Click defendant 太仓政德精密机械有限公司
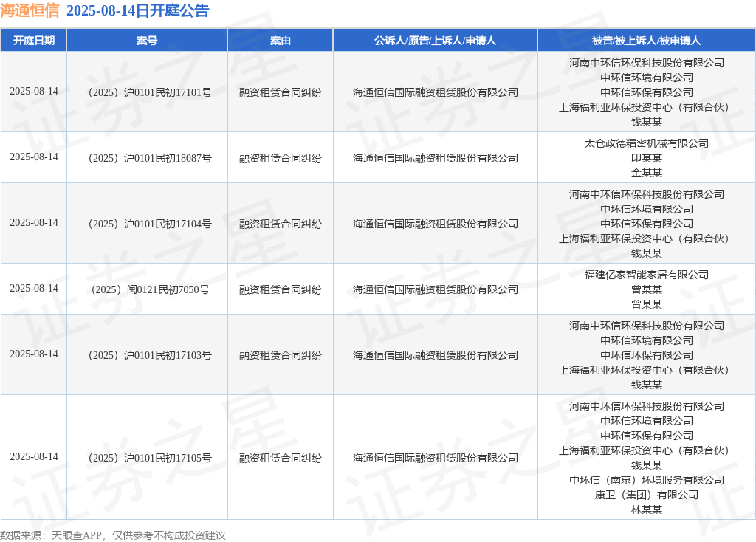The height and width of the screenshot is (542, 756). click(647, 143)
